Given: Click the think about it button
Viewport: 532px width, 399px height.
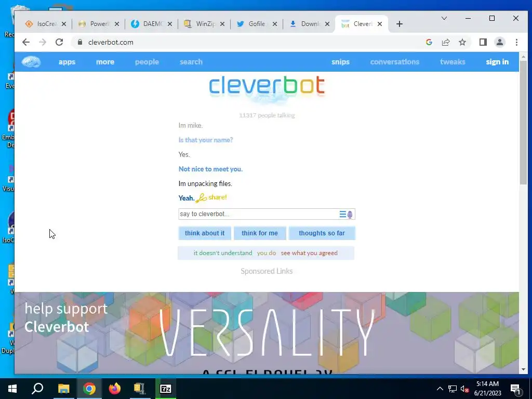Looking at the screenshot, I should click(205, 233).
